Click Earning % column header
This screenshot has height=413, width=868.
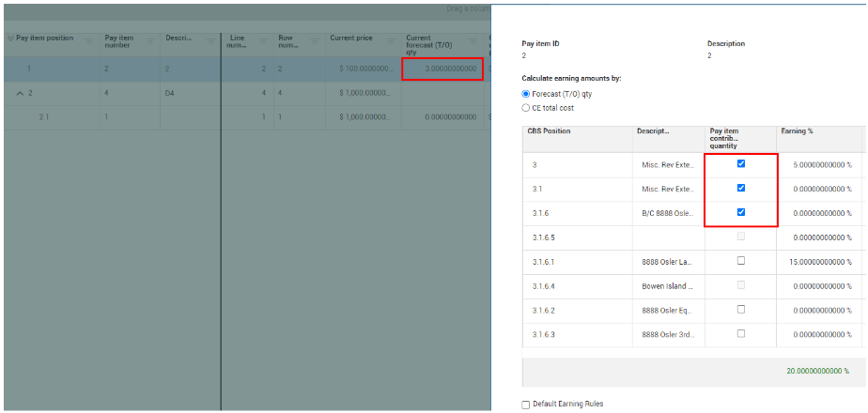click(x=798, y=130)
